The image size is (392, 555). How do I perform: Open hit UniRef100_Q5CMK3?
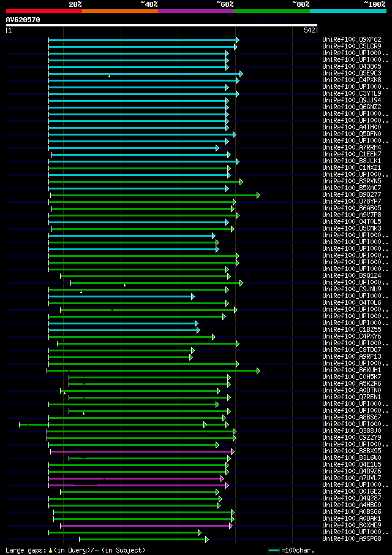pos(352,228)
